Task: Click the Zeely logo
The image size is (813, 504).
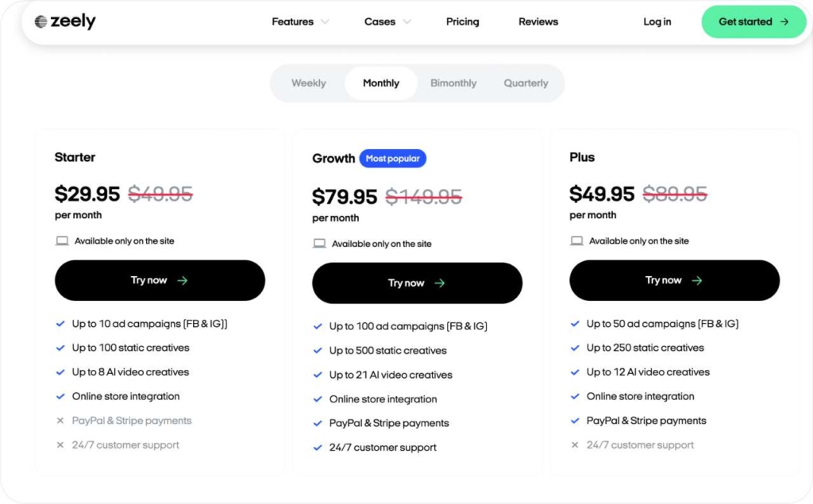Action: [64, 21]
